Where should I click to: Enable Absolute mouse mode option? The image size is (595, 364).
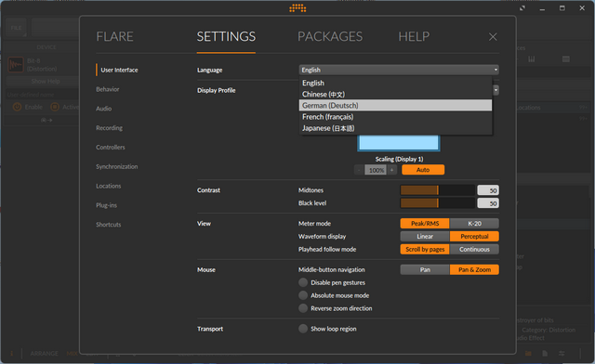click(x=303, y=295)
